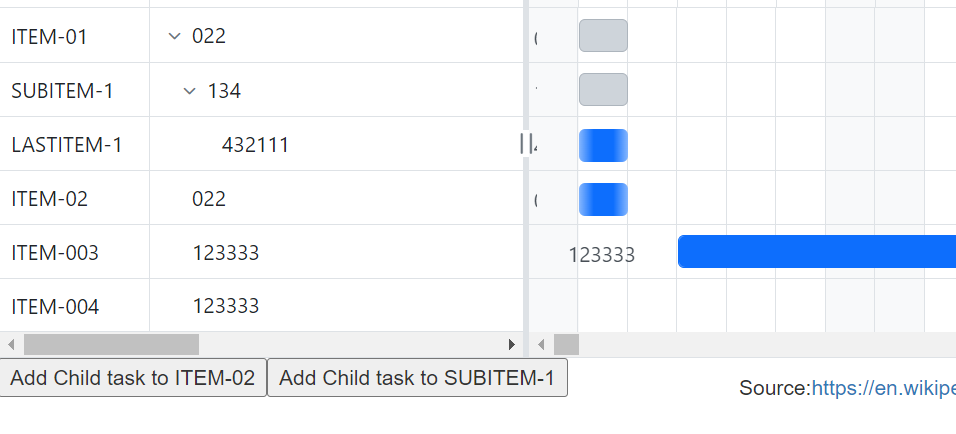
Task: Select the ITEM-01 gray taskbar
Action: pyautogui.click(x=603, y=36)
